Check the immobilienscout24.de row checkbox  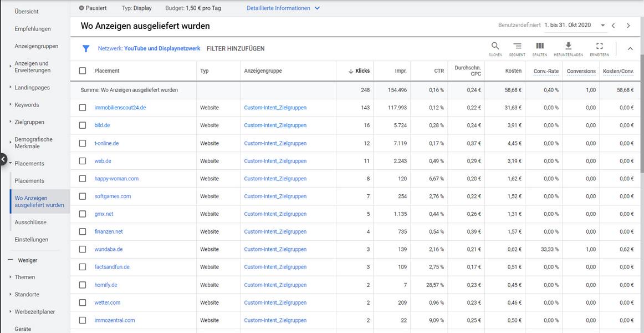pyautogui.click(x=83, y=108)
